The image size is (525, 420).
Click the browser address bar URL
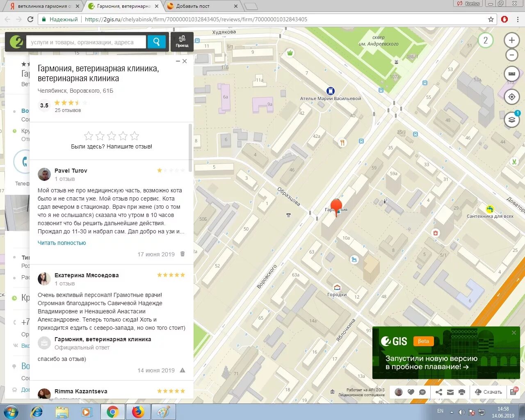click(x=196, y=19)
